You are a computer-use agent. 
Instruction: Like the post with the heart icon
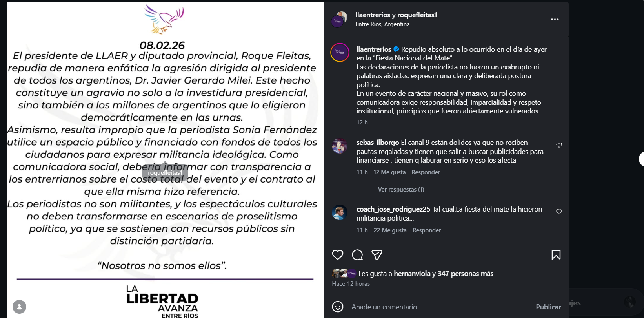(337, 255)
